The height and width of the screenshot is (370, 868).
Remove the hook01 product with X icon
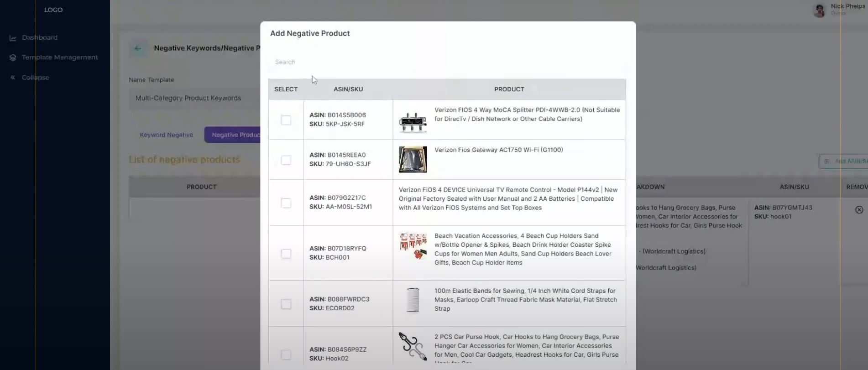click(x=859, y=210)
